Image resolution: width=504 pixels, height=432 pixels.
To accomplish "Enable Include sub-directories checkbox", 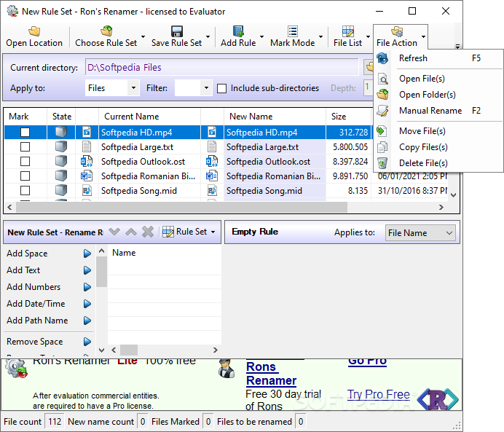I will [222, 88].
